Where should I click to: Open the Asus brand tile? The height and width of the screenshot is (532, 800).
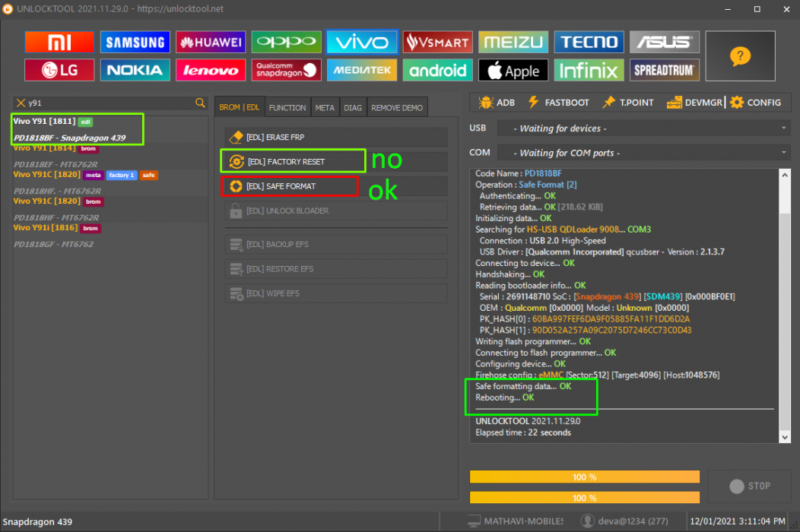[x=665, y=42]
